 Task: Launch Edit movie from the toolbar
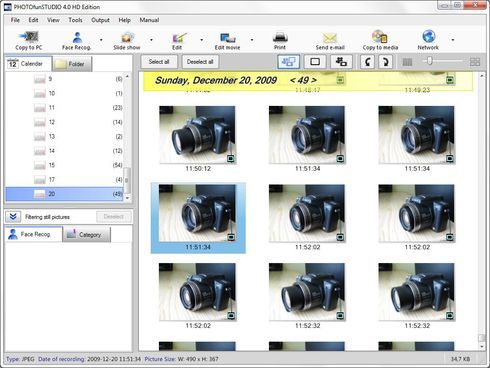coord(227,40)
